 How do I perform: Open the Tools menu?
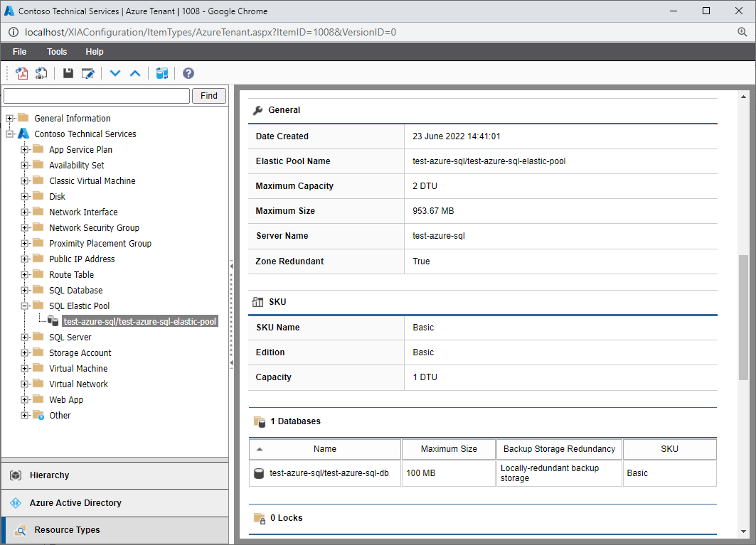pyautogui.click(x=57, y=52)
